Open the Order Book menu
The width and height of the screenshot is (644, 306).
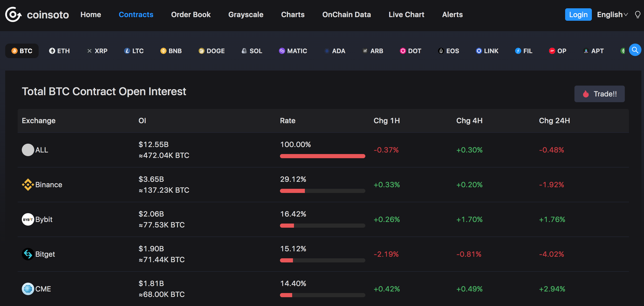191,15
